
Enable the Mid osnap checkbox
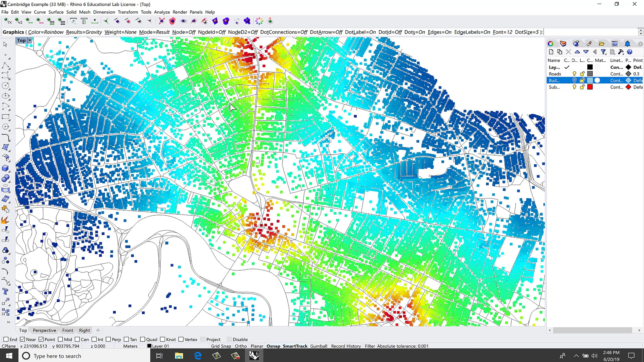60,339
